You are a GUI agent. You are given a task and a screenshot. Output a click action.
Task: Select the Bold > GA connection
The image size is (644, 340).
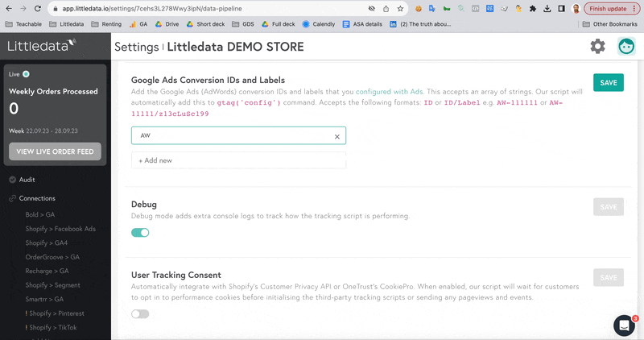point(39,214)
